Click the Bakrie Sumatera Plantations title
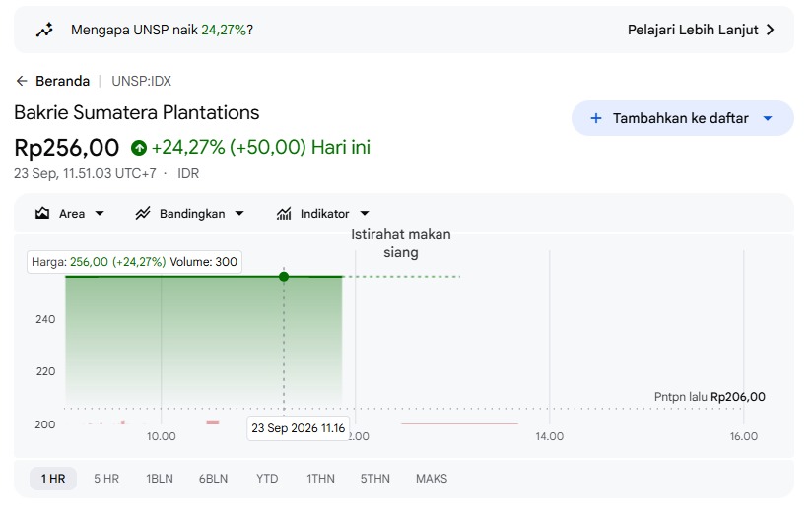The width and height of the screenshot is (812, 520). [137, 113]
